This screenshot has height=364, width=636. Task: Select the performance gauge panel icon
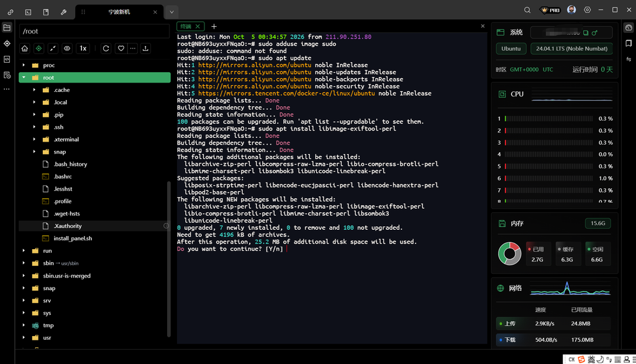629,27
